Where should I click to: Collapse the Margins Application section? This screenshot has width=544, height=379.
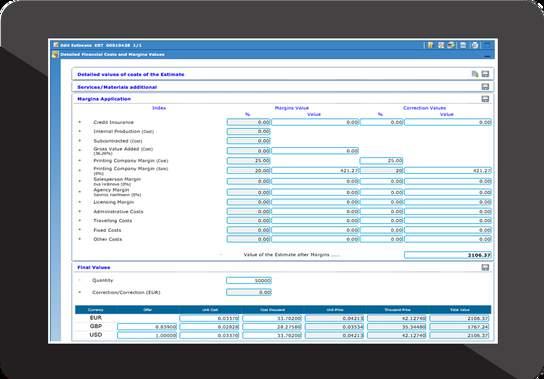485,99
